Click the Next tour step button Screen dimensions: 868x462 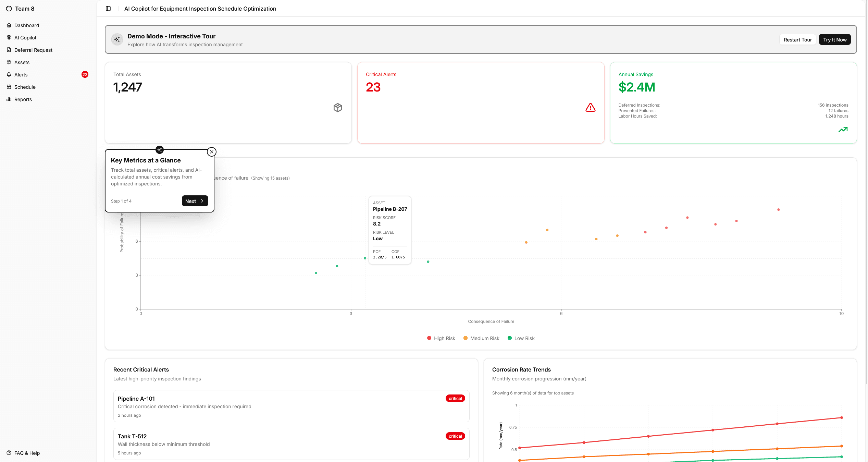tap(195, 201)
